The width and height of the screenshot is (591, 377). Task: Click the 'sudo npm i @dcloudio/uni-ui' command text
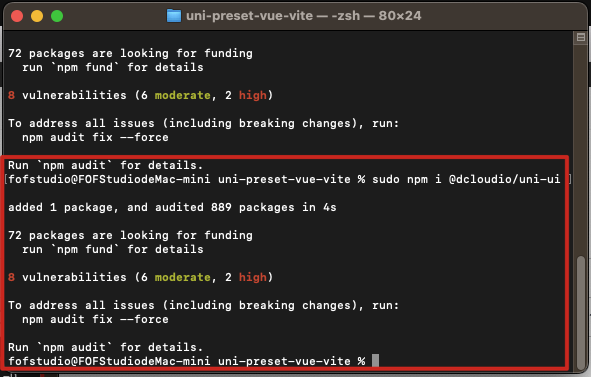tap(466, 179)
